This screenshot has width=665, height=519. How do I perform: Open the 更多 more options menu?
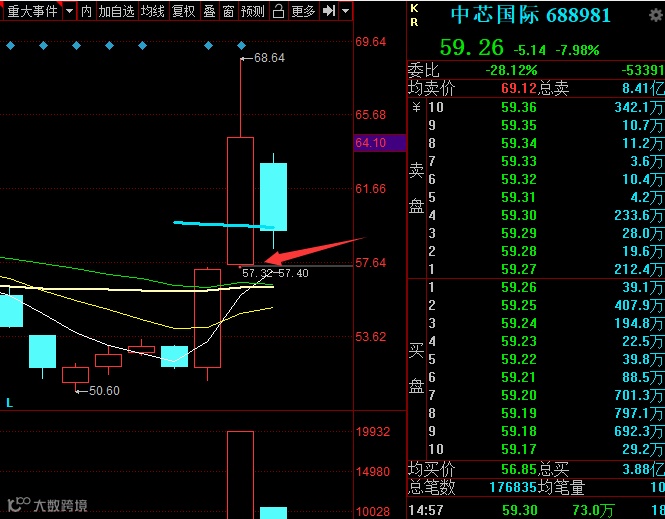pos(304,11)
